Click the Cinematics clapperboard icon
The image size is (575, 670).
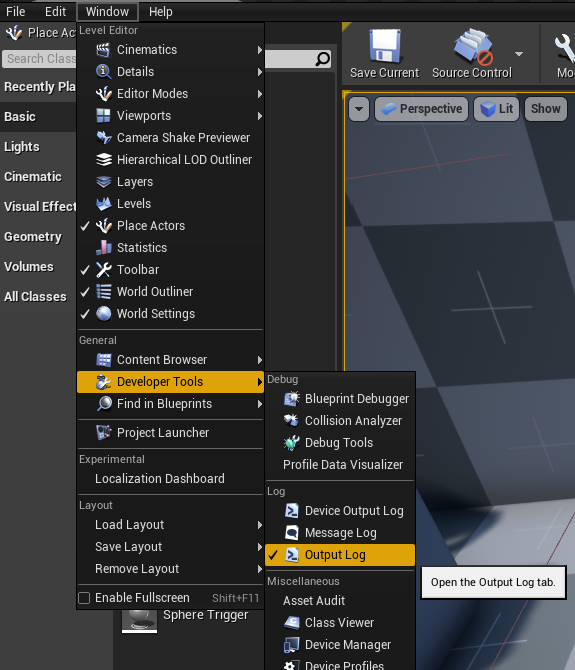tap(103, 50)
